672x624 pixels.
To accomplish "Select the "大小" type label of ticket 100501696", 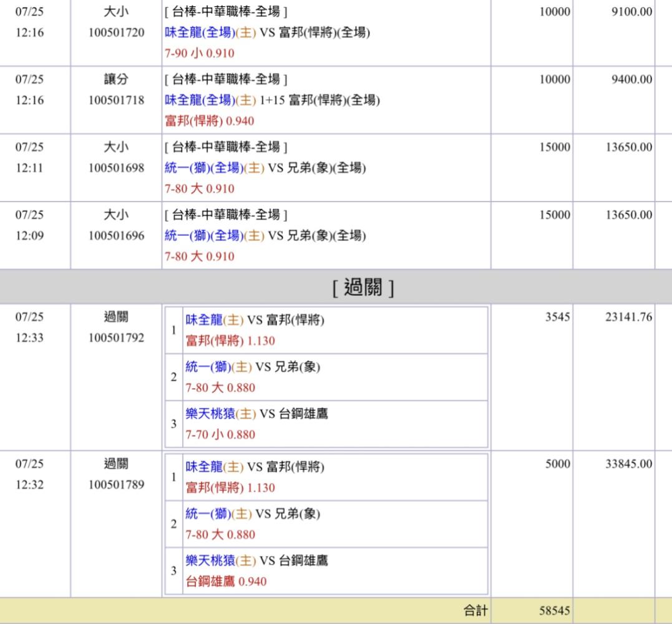I will click(116, 215).
